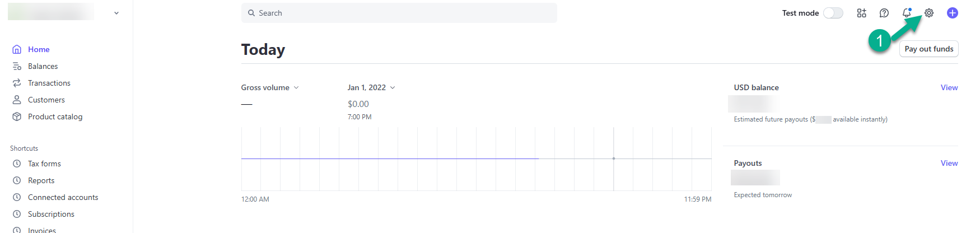Open the notifications bell

(907, 13)
